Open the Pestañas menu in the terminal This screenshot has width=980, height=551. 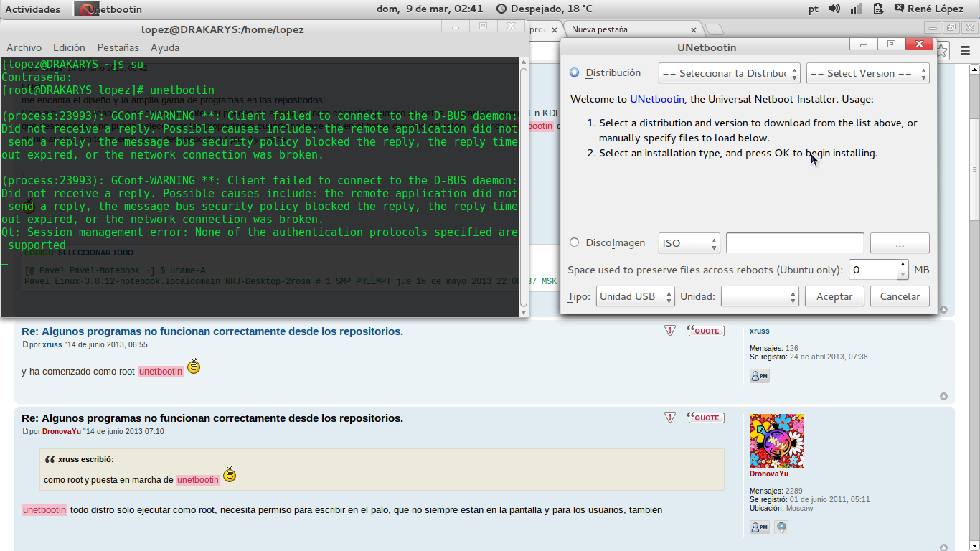(118, 47)
